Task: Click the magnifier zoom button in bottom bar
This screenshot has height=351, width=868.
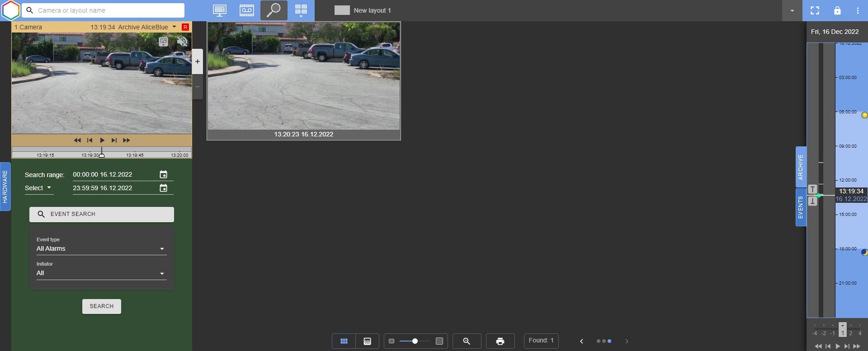Action: 467,341
